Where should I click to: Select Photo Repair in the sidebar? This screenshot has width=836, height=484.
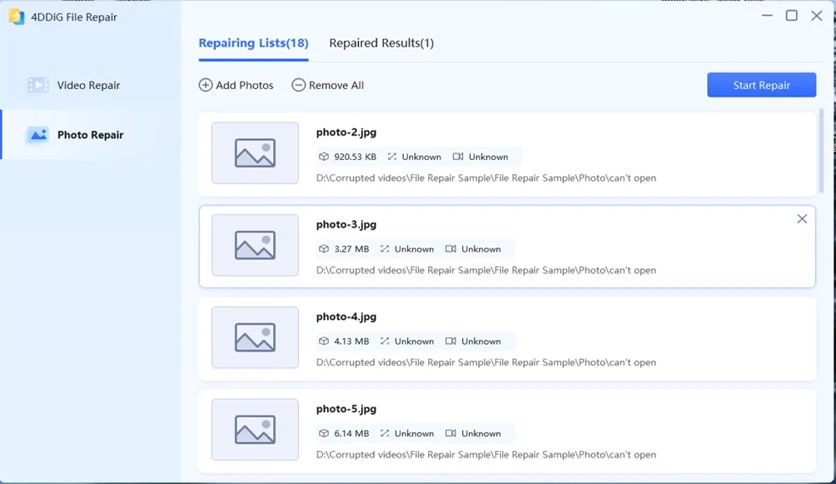90,135
